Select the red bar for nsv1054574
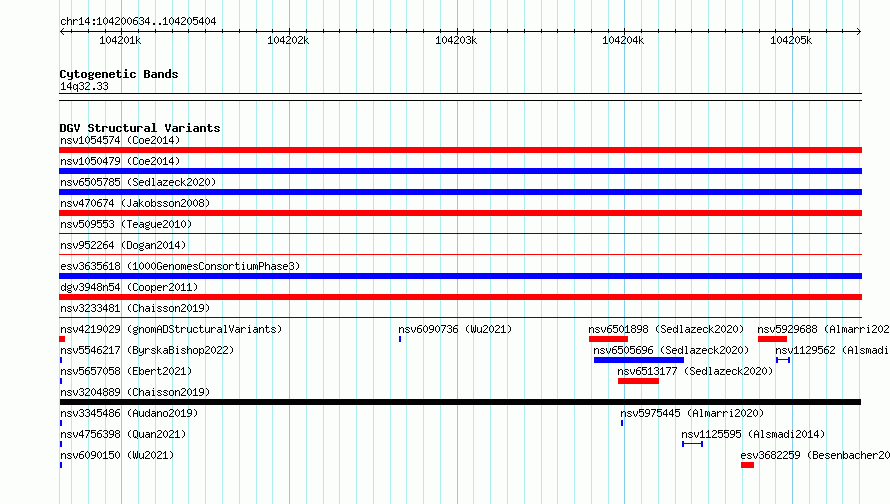The width and height of the screenshot is (890, 504). coord(460,150)
